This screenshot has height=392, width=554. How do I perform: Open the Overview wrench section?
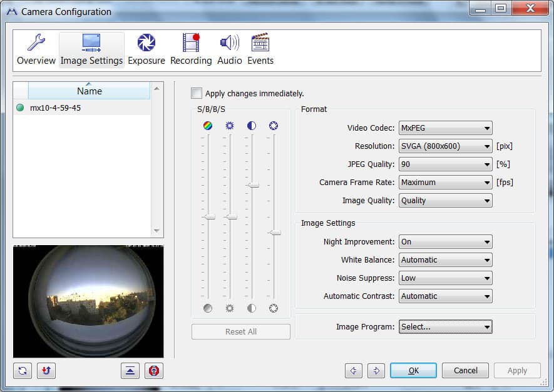[x=36, y=50]
